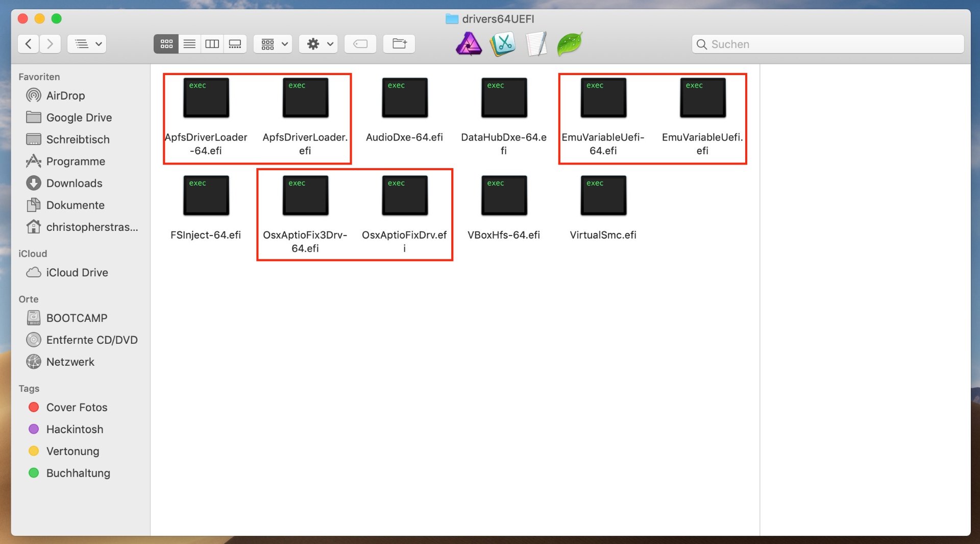980x544 pixels.
Task: Open the notepad text editor icon
Action: point(536,44)
